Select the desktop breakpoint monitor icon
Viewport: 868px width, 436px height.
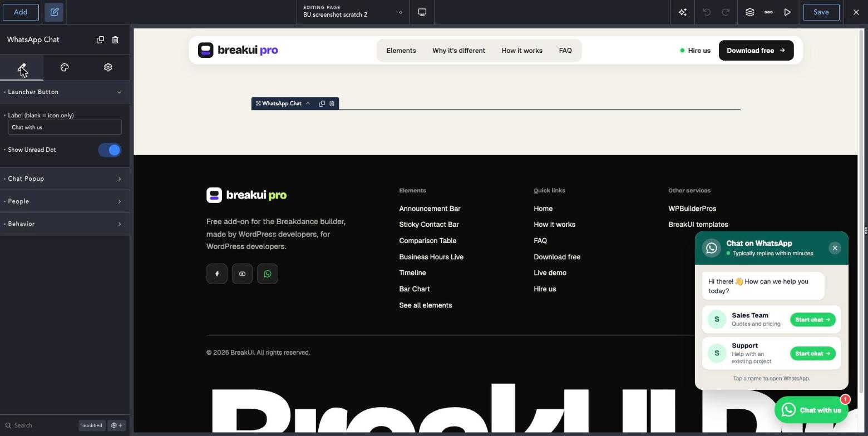[x=422, y=12]
